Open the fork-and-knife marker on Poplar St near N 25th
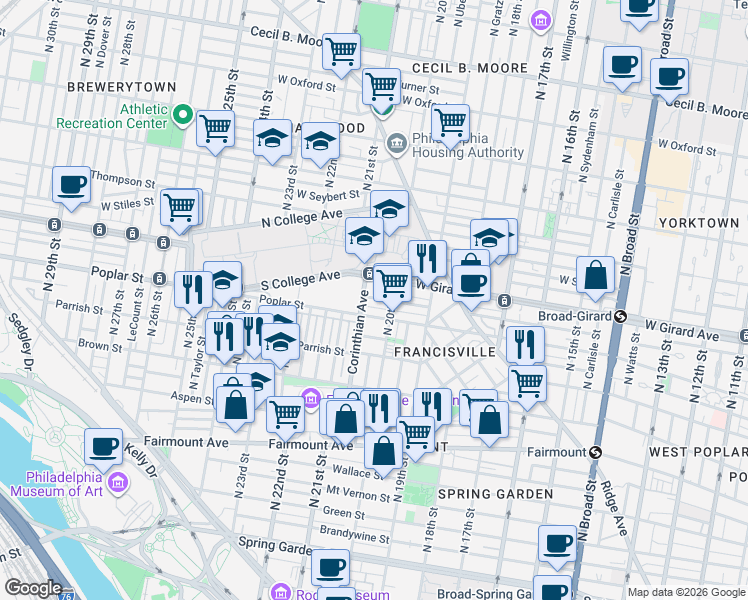 [x=193, y=290]
